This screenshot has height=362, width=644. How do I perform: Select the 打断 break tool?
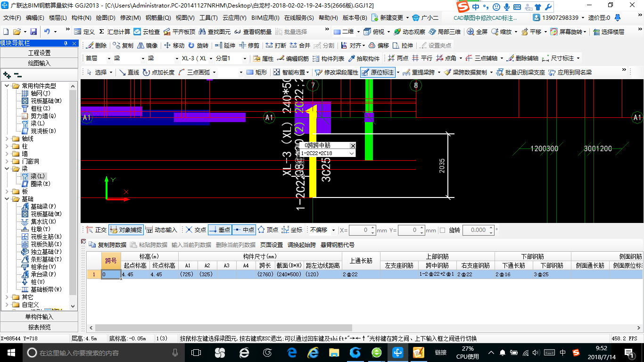pos(276,46)
